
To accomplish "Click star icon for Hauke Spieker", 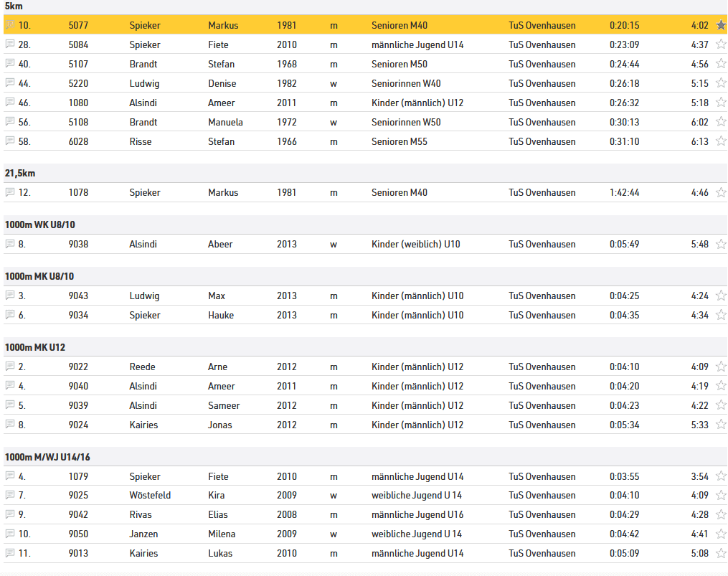I will pos(721,314).
